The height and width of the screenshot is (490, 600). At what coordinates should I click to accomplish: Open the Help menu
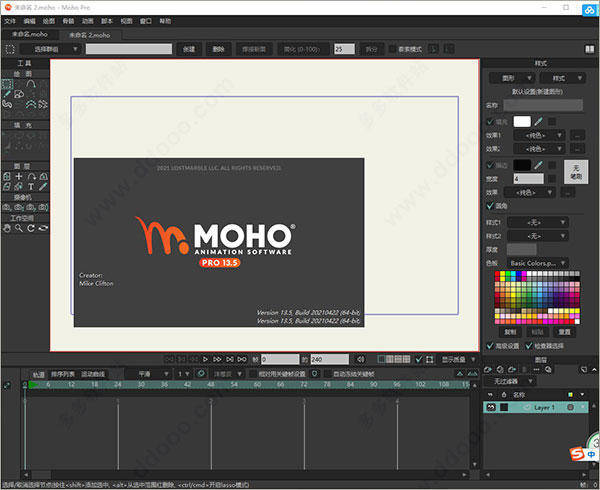pyautogui.click(x=165, y=21)
